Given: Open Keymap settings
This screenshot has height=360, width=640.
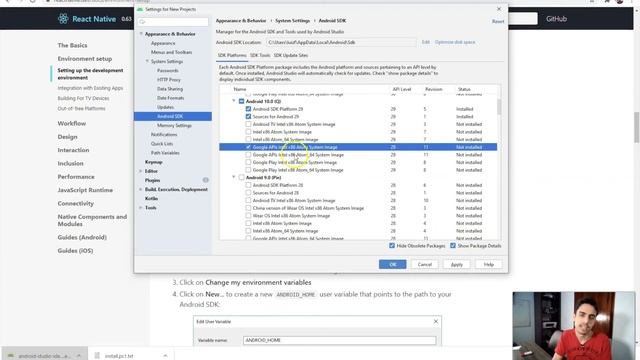Looking at the screenshot, I should tap(153, 162).
